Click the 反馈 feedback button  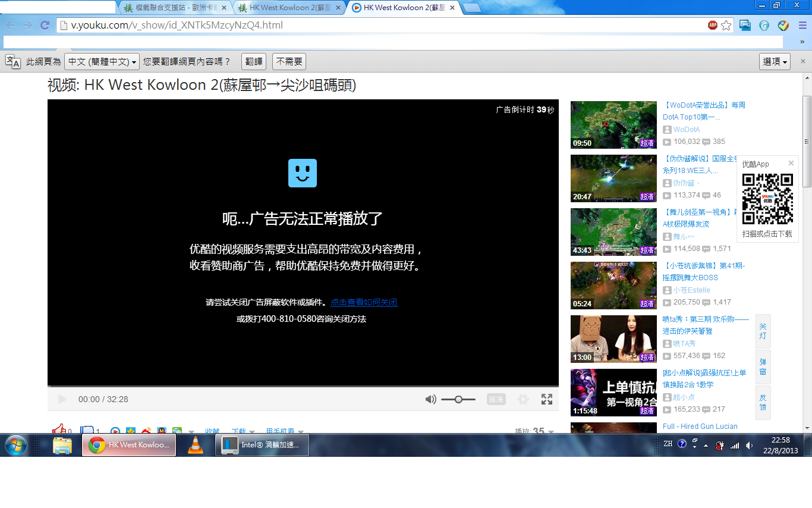point(763,402)
